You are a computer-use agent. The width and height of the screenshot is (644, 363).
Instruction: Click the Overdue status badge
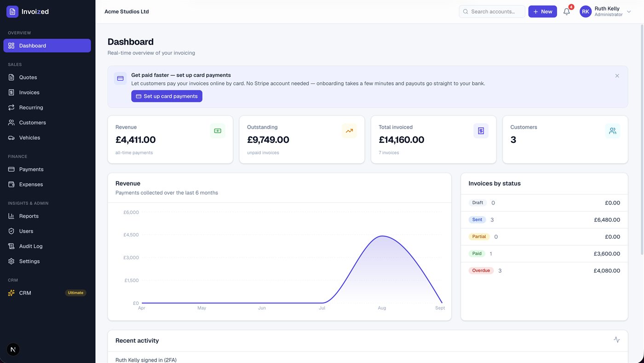click(481, 271)
